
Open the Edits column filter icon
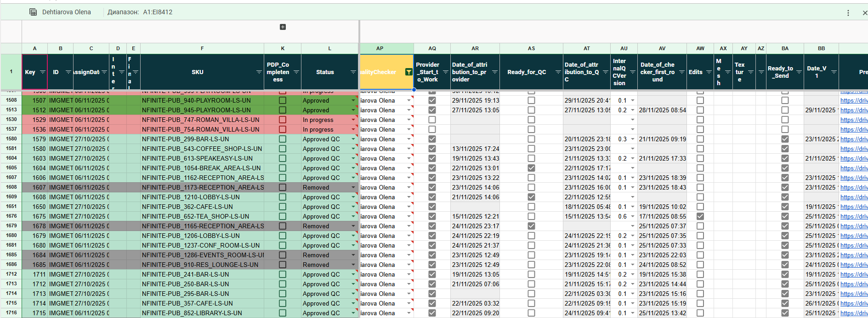tap(709, 72)
